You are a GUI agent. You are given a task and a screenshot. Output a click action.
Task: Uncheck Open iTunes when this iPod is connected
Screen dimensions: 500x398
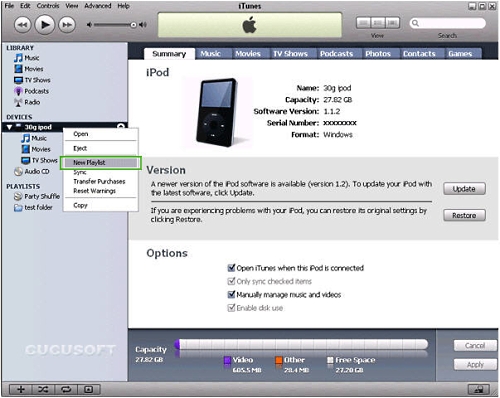coord(231,268)
